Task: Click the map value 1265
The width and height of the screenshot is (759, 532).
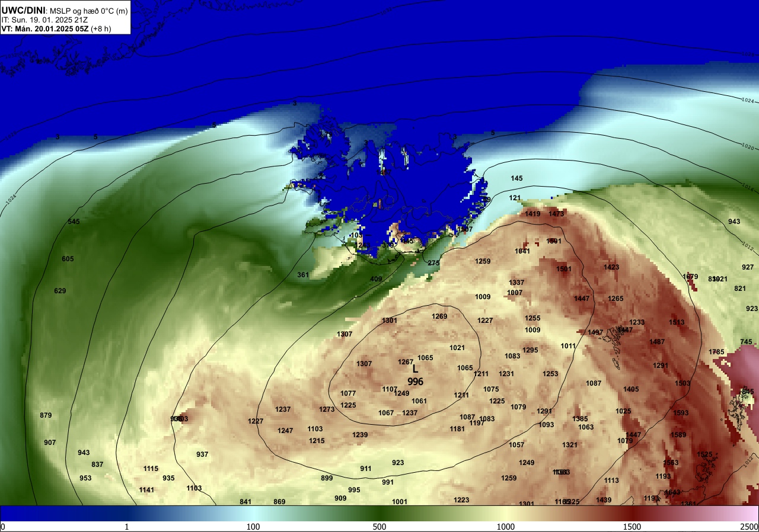Action: [x=616, y=299]
